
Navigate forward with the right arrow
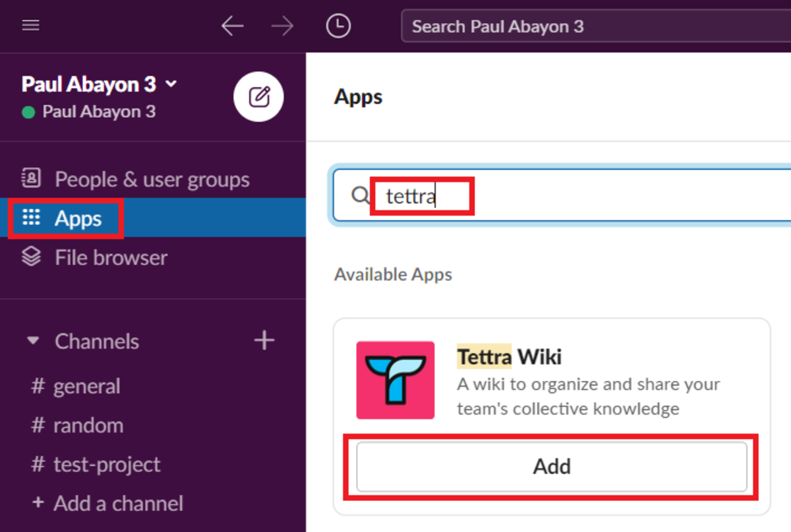pyautogui.click(x=282, y=25)
